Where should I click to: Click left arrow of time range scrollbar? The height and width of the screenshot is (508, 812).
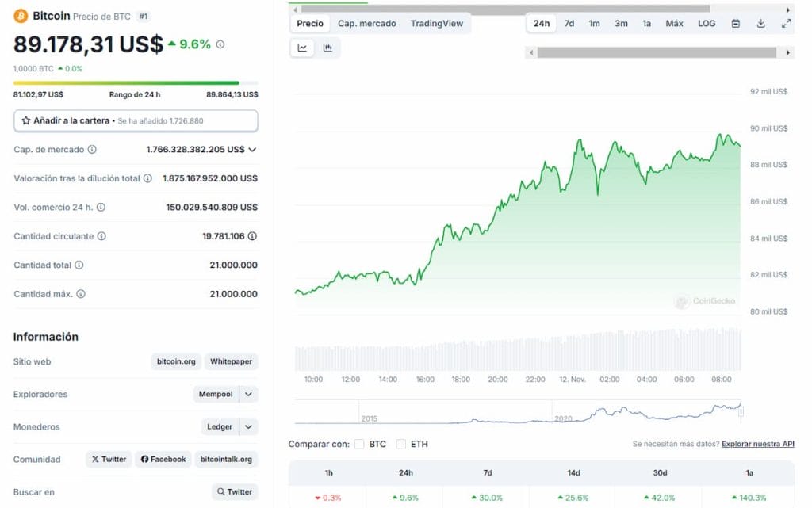(x=530, y=53)
